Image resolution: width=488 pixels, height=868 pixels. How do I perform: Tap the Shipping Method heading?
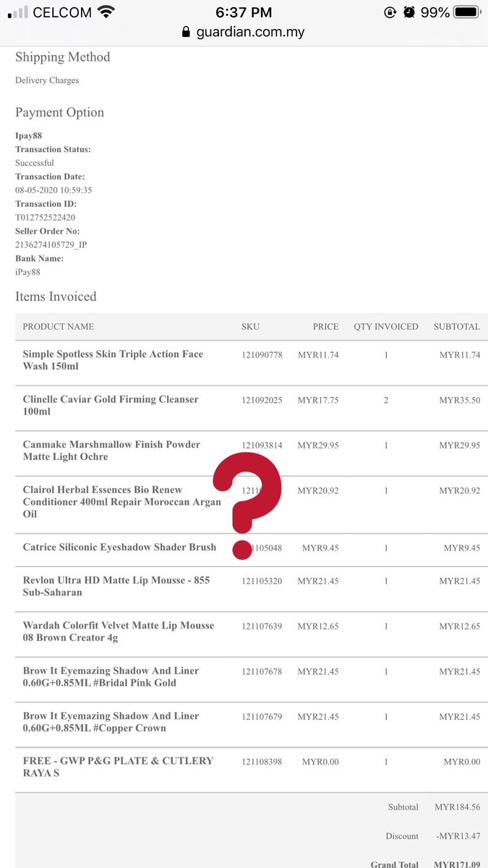coord(63,57)
